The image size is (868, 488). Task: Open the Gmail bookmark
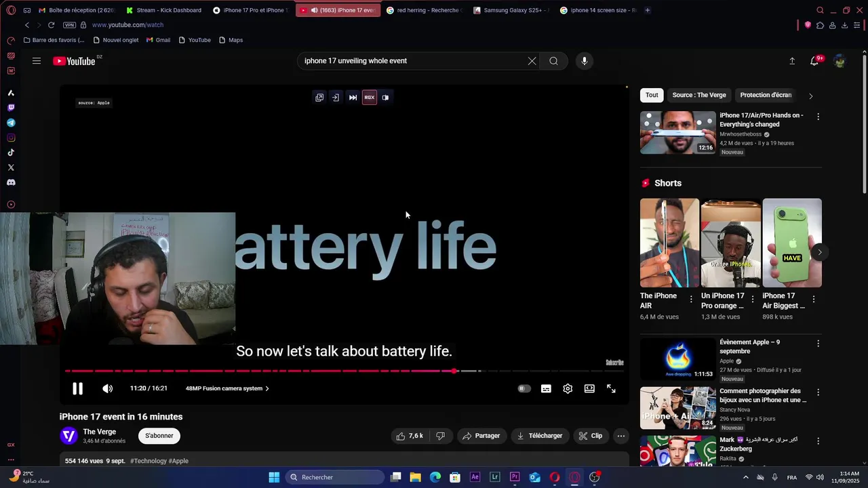[158, 40]
